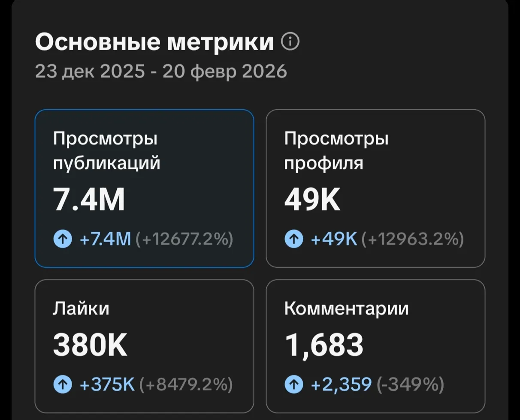Click the +12677.2% percentage text
Image resolution: width=520 pixels, height=420 pixels.
tap(185, 239)
